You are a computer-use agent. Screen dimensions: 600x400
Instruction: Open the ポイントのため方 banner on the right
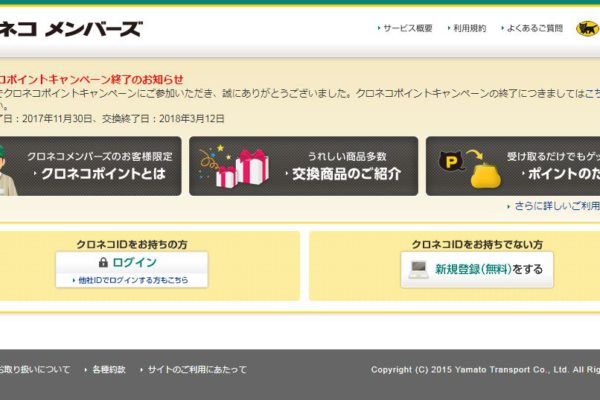point(513,166)
